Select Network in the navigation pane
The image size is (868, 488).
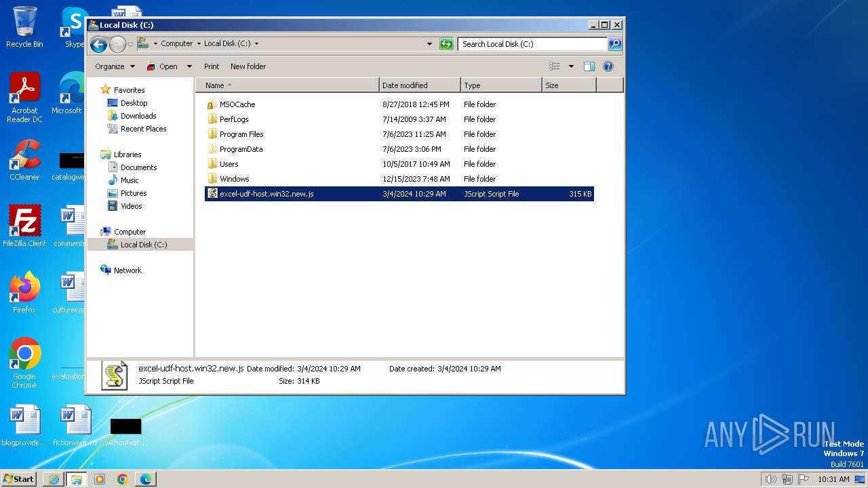click(127, 270)
